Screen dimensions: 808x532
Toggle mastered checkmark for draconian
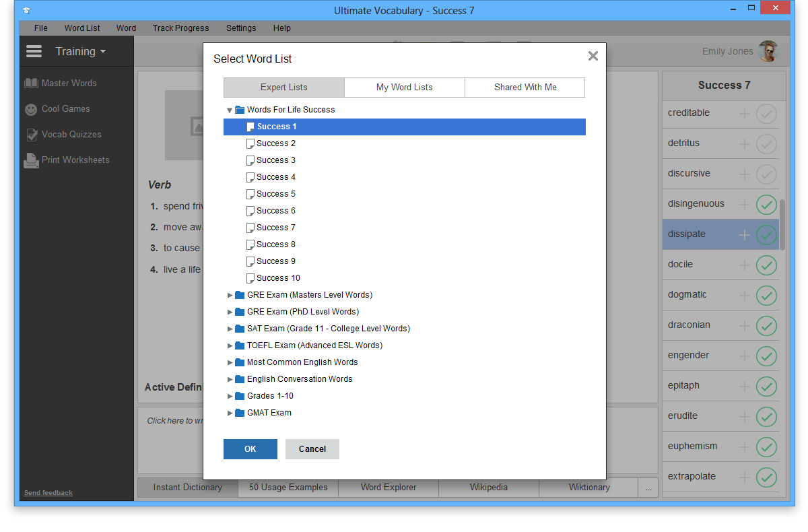coord(766,326)
